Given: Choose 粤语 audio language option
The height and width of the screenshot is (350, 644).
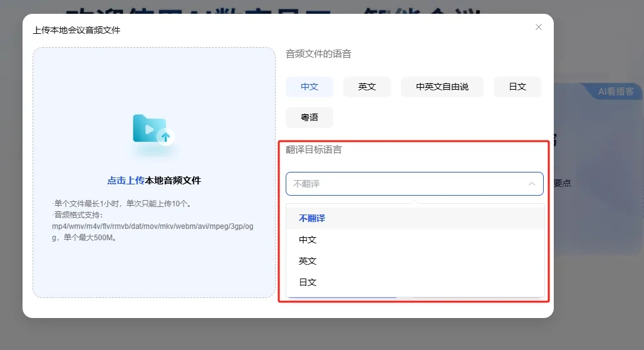Looking at the screenshot, I should [309, 117].
